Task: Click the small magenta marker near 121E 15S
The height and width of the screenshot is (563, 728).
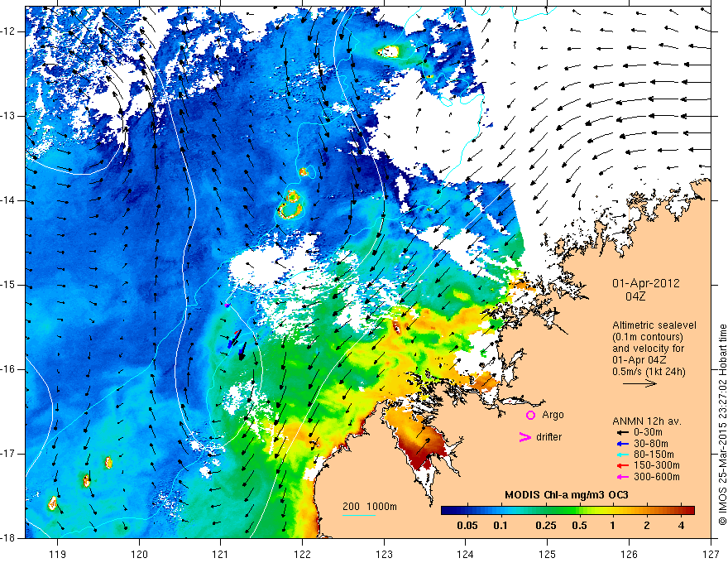Action: point(227,306)
